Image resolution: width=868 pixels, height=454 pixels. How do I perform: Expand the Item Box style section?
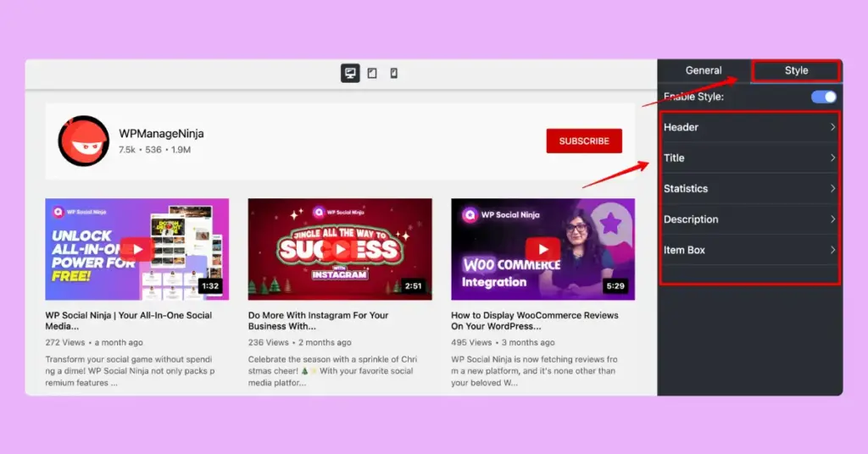(x=749, y=250)
